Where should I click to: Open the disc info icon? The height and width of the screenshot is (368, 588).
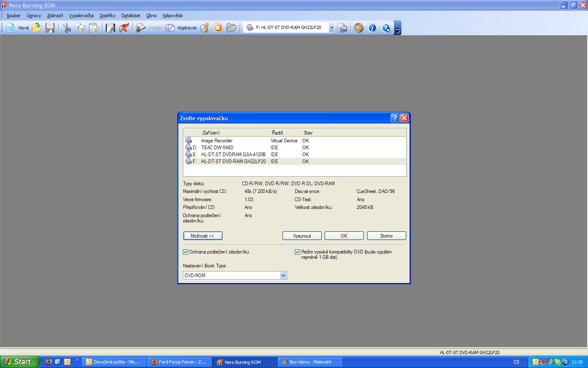[x=205, y=28]
